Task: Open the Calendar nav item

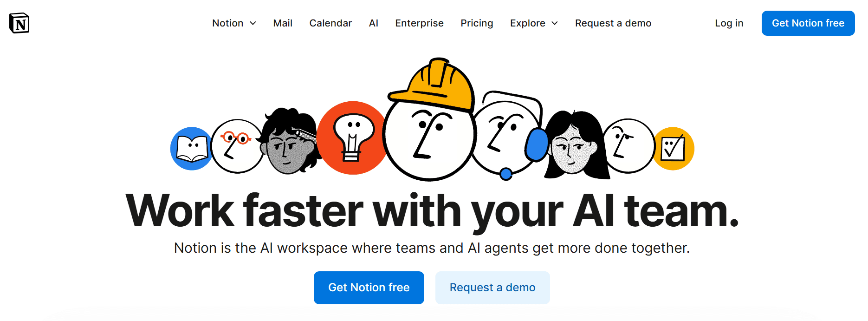Action: 330,23
